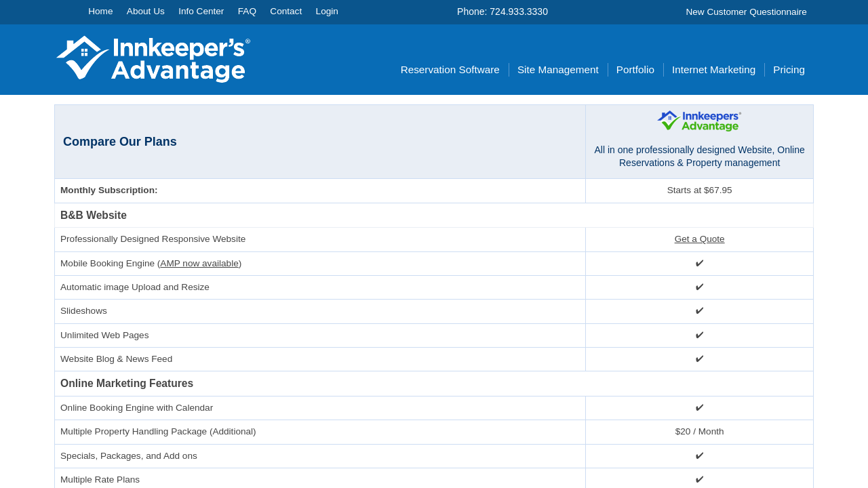Go to the Pricing page

coord(789,70)
